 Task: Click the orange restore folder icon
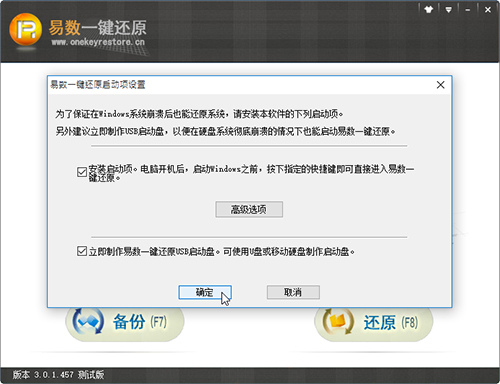(338, 322)
